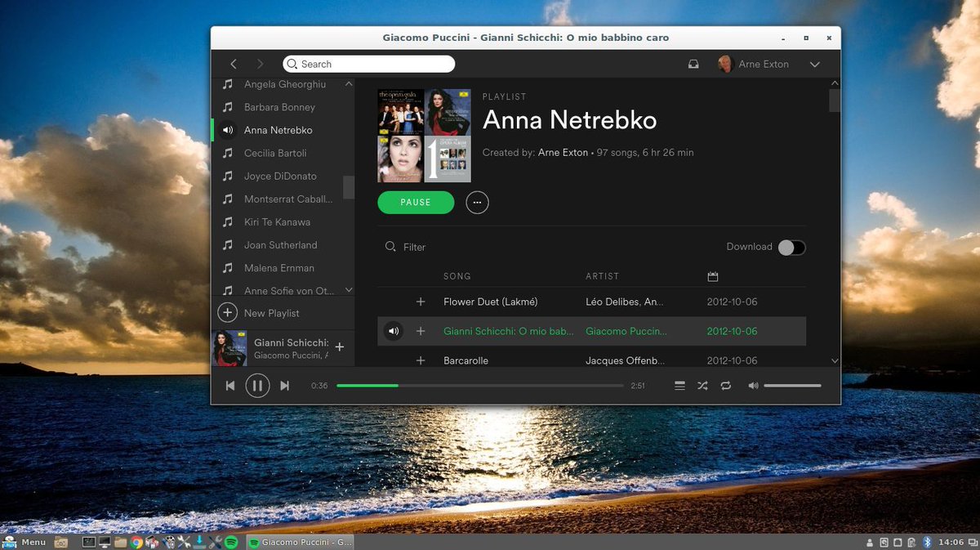Open the playlist more options (…) button

[x=477, y=202]
